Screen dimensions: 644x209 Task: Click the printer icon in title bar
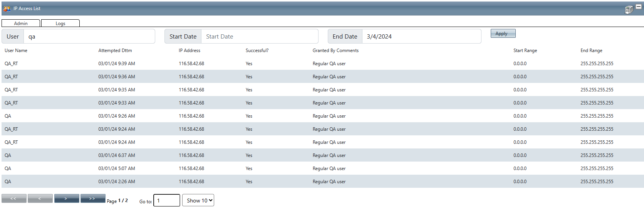pyautogui.click(x=629, y=10)
